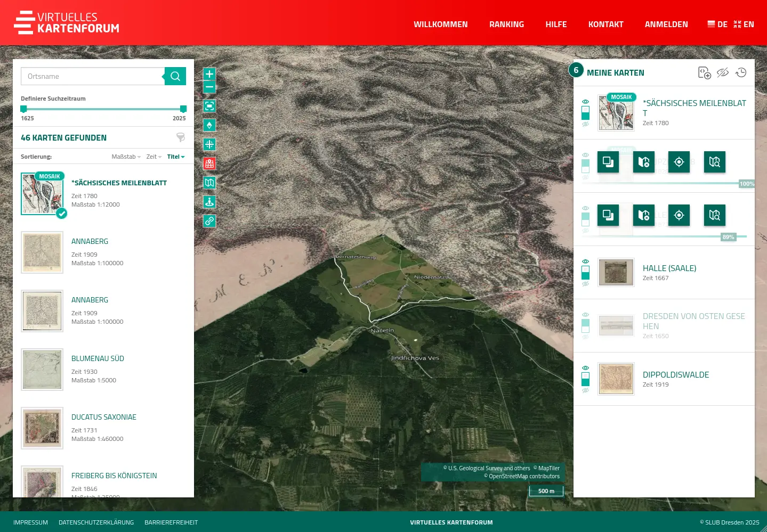767x532 pixels.
Task: Click the fit-to-extent map control
Action: click(x=209, y=106)
